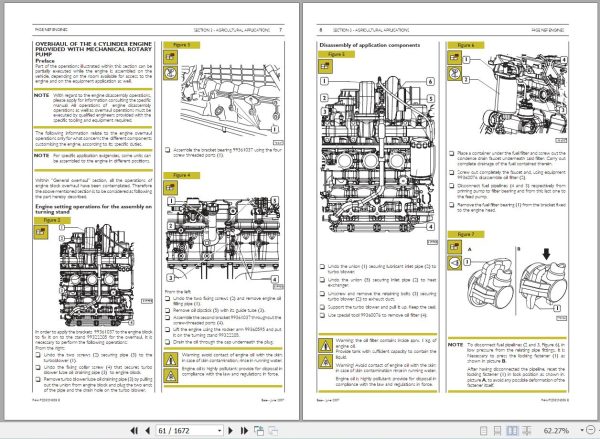Click the first tool icon under the Figure 3 label
Image resolution: width=600 pixels, height=439 pixels.
171,57
